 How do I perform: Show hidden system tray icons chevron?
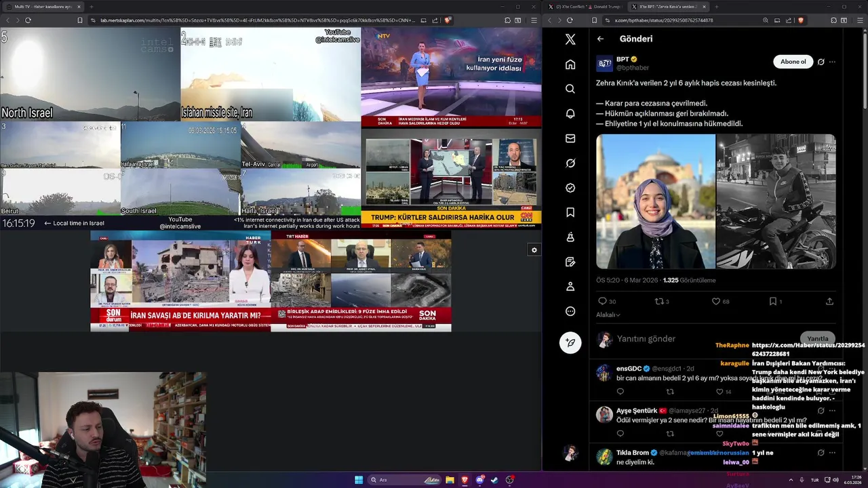[791, 480]
